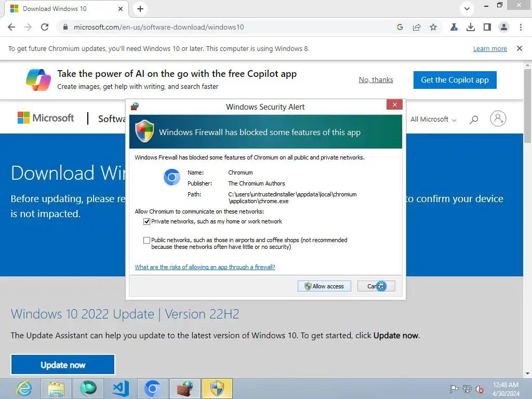
Task: Open the browser profile avatar
Action: coord(504,27)
